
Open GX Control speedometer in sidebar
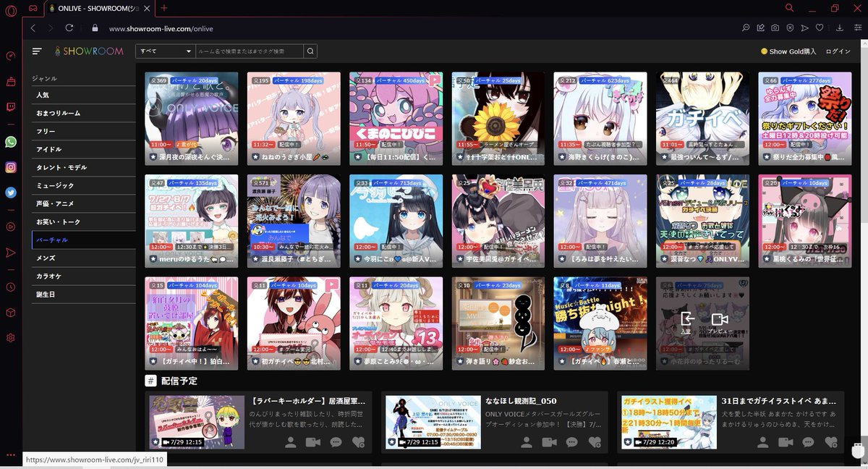(11, 56)
